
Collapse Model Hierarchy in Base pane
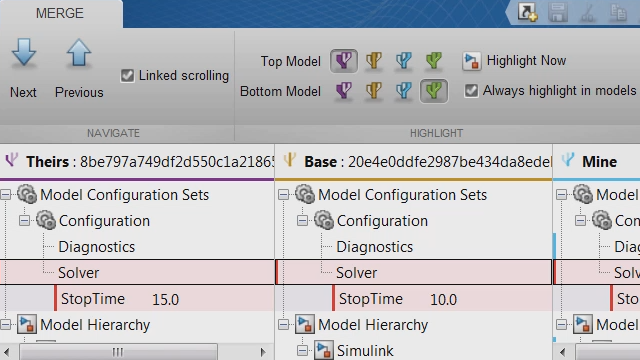tap(283, 325)
